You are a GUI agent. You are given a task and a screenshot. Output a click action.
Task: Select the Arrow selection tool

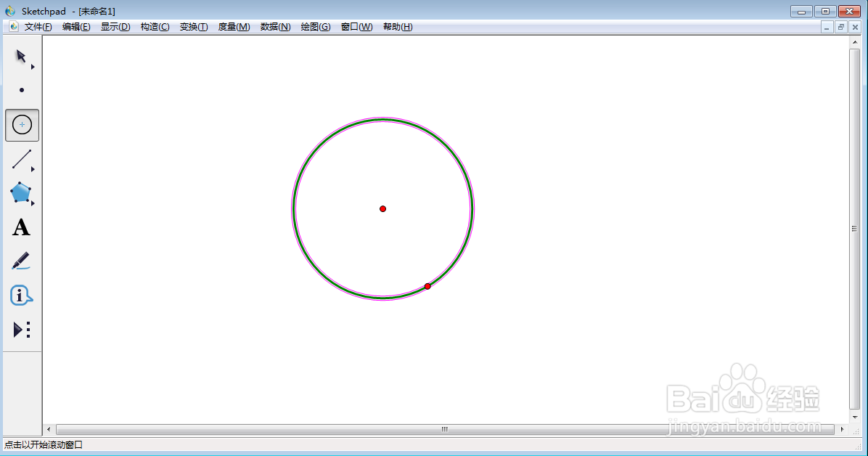pyautogui.click(x=21, y=57)
